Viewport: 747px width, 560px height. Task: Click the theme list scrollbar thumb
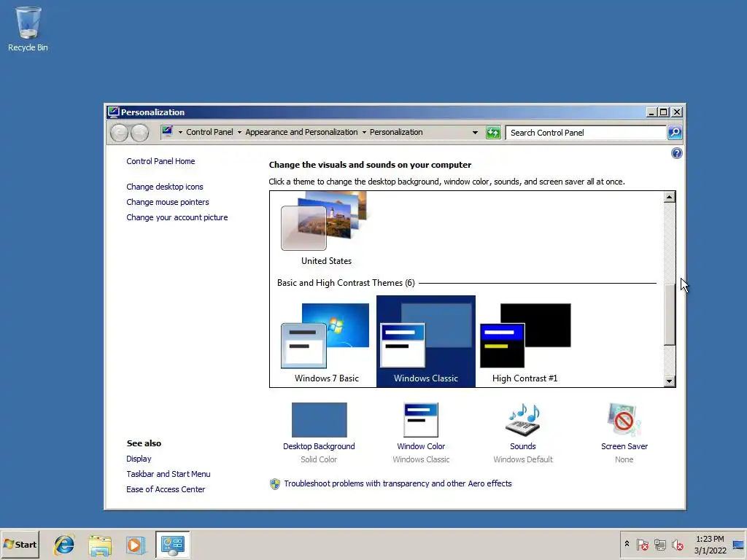click(x=670, y=314)
